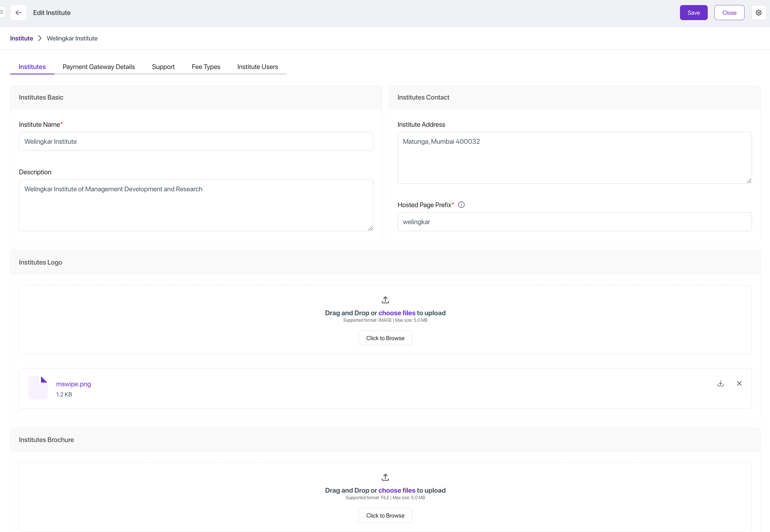This screenshot has height=532, width=770.
Task: Click the Close button
Action: click(729, 13)
